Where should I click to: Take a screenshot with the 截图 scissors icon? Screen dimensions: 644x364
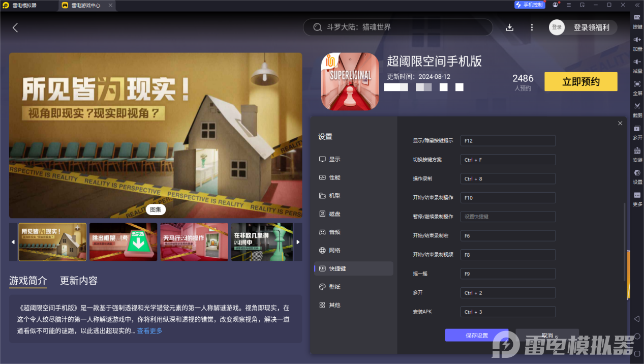(637, 106)
